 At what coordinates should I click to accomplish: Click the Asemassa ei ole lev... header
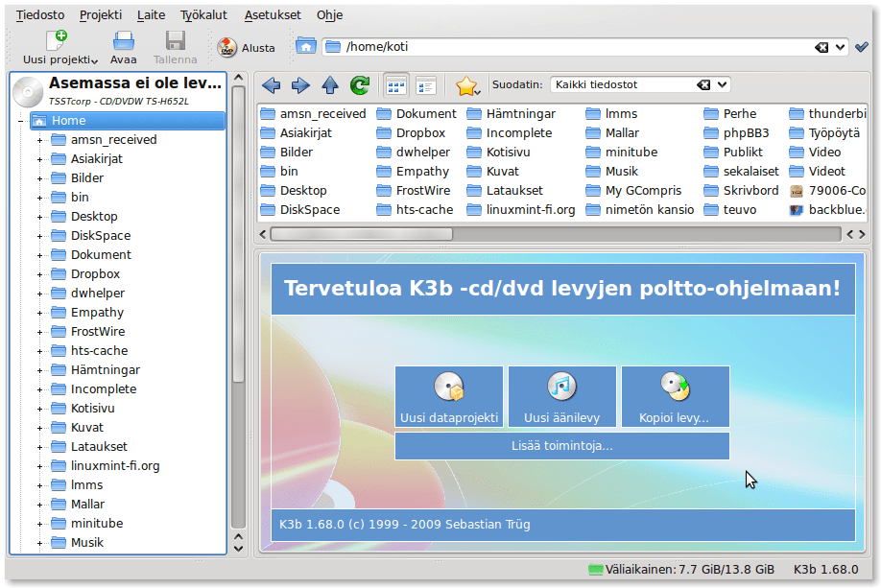[x=135, y=83]
